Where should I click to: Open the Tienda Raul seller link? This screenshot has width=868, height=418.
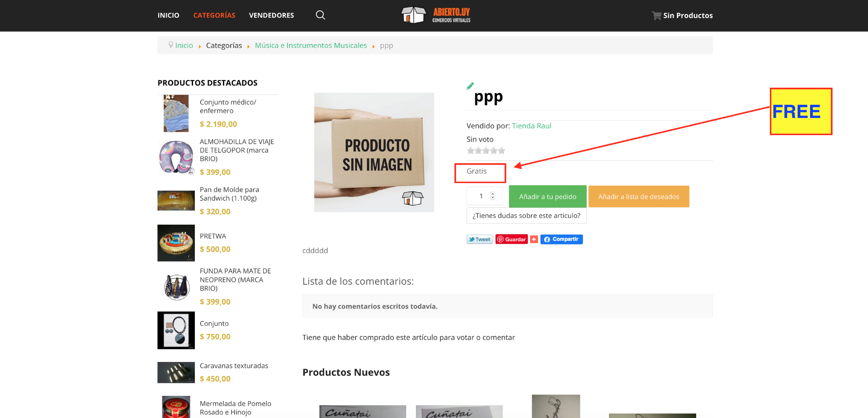(x=531, y=126)
